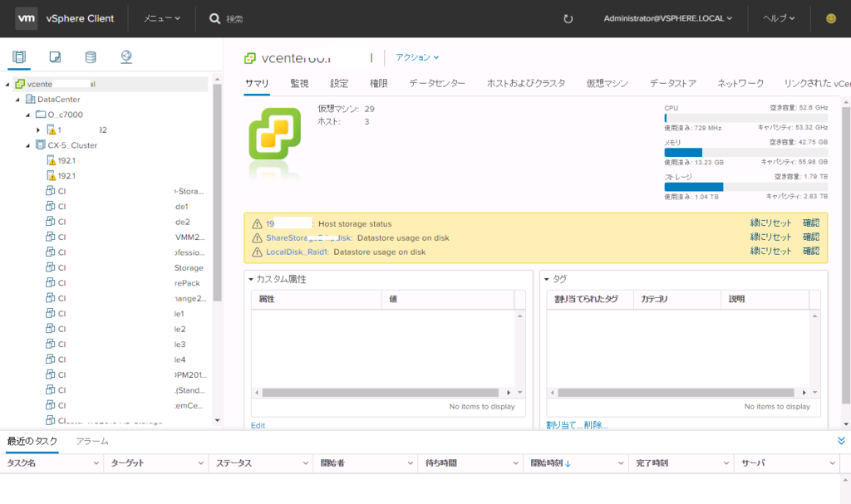
Task: Click the search magnifier icon
Action: point(215,19)
